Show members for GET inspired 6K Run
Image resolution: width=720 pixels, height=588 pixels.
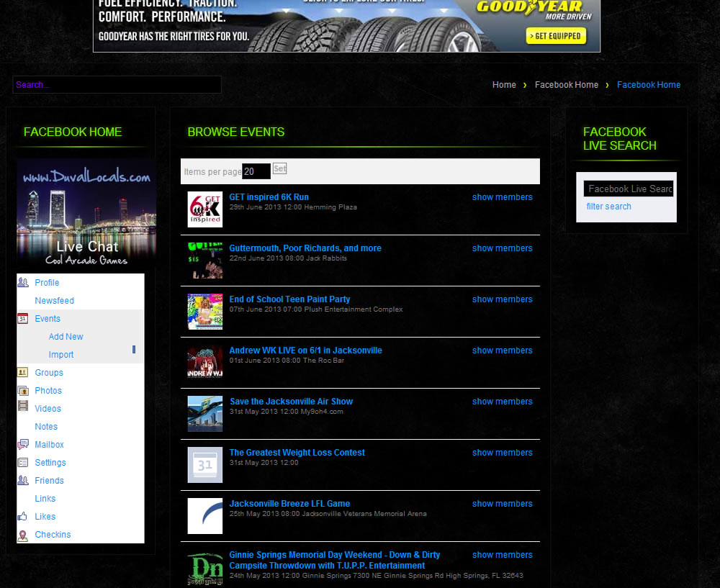tap(503, 197)
